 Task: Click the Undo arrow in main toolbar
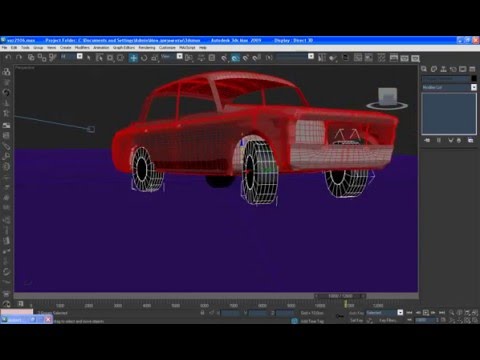coord(8,57)
